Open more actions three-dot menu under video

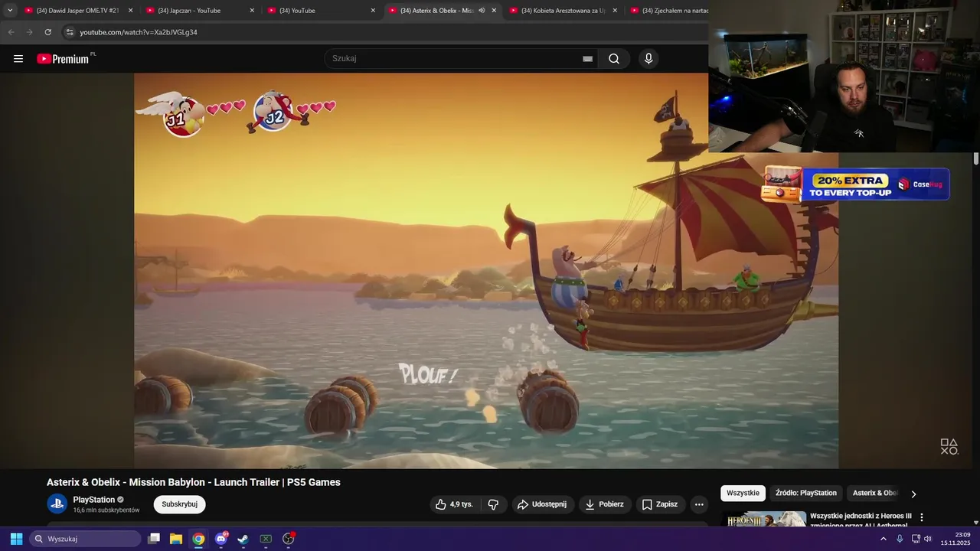coord(699,504)
